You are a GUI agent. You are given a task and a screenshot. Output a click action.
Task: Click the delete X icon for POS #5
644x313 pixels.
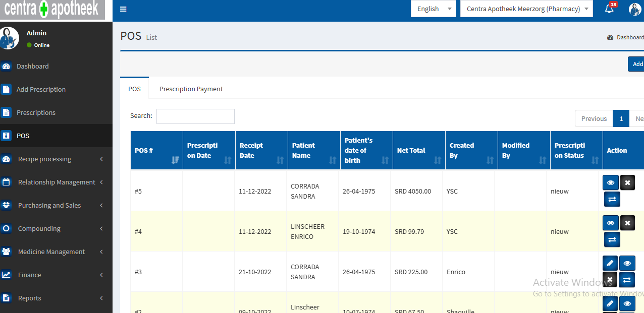(627, 182)
